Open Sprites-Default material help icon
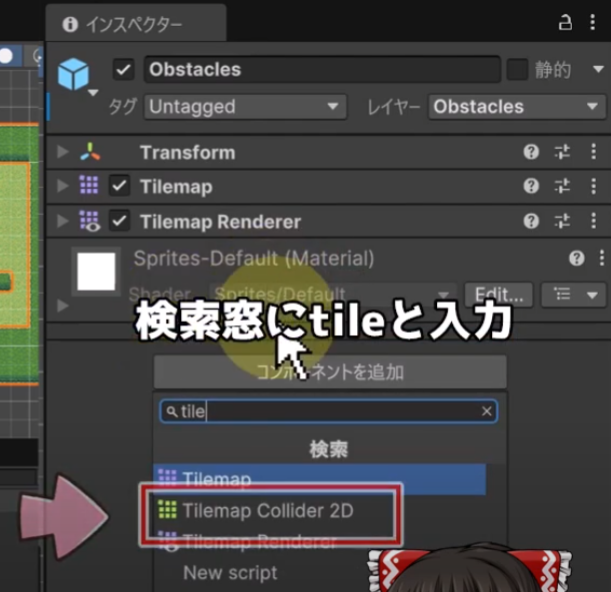The width and height of the screenshot is (611, 592). [576, 258]
